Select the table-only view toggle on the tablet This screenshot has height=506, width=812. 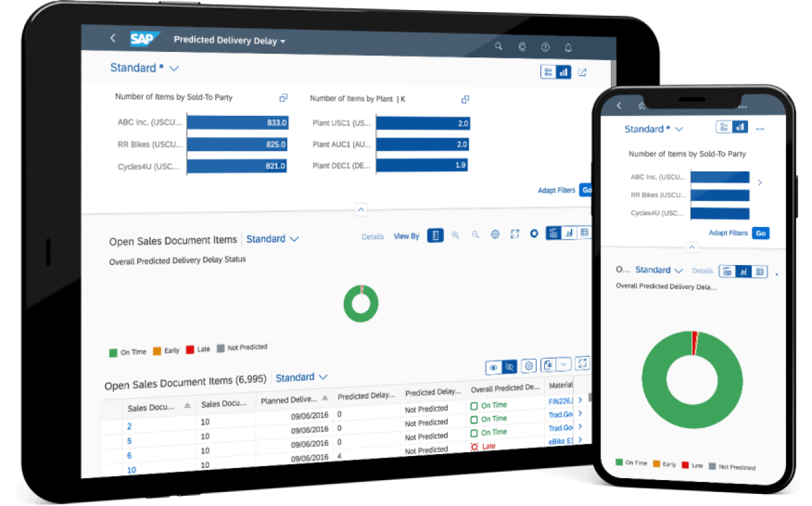click(584, 233)
